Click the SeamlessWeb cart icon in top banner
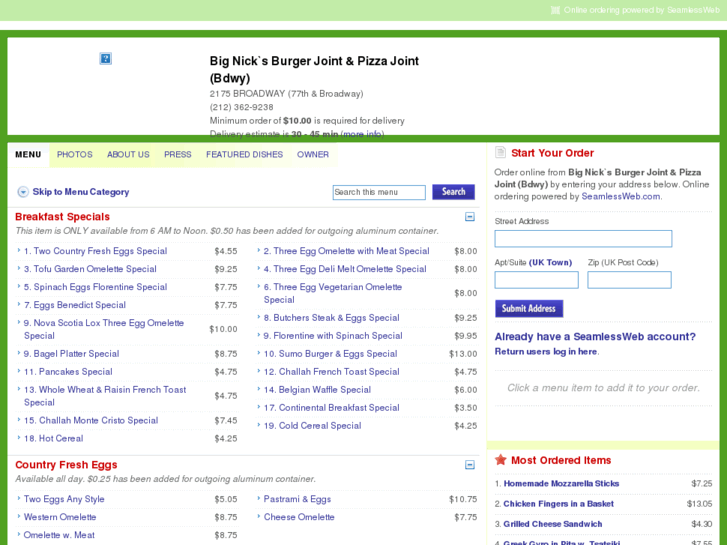This screenshot has width=727, height=545. (555, 10)
